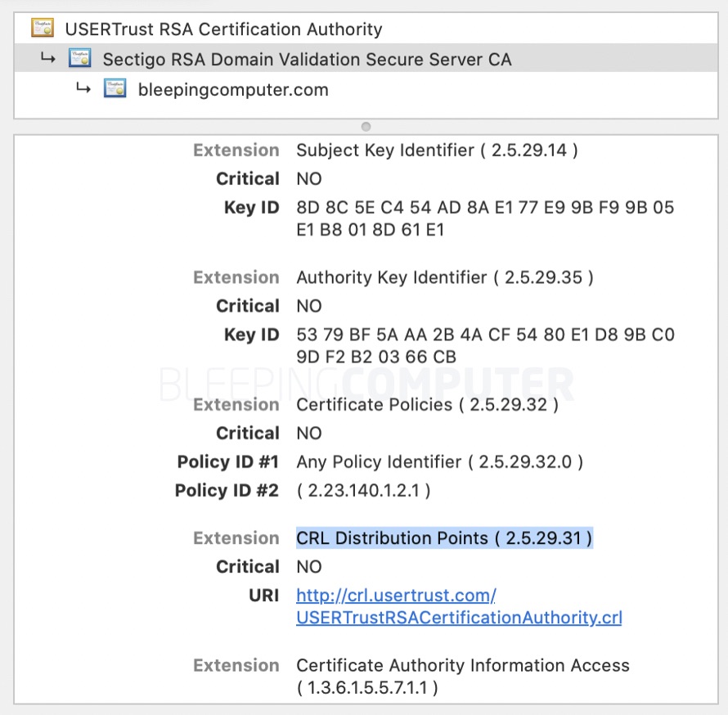The width and height of the screenshot is (728, 715).
Task: Click the bleepingcomputer.com leaf certificate icon
Action: tap(115, 89)
